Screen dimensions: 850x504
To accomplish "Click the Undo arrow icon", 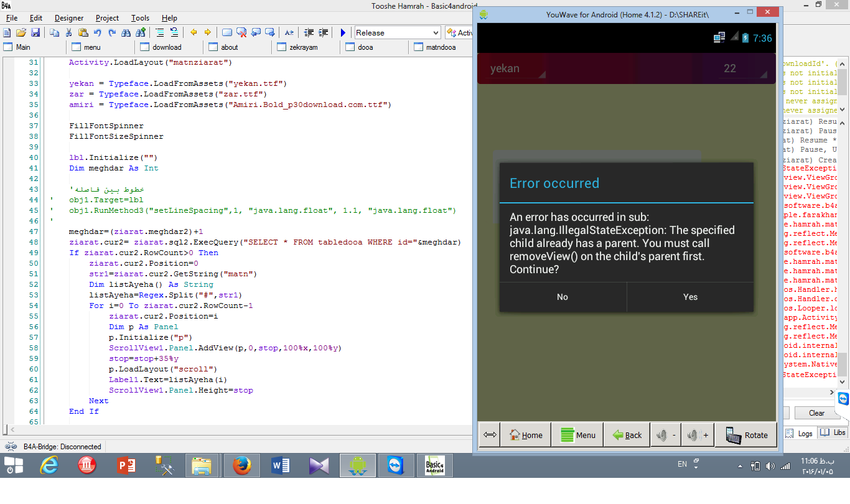I will click(98, 32).
